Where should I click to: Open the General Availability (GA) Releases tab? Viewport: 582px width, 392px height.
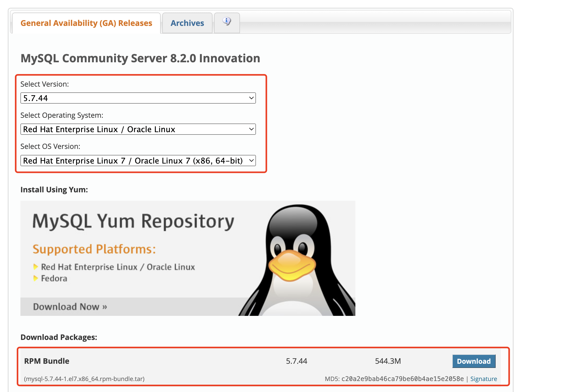coord(86,23)
